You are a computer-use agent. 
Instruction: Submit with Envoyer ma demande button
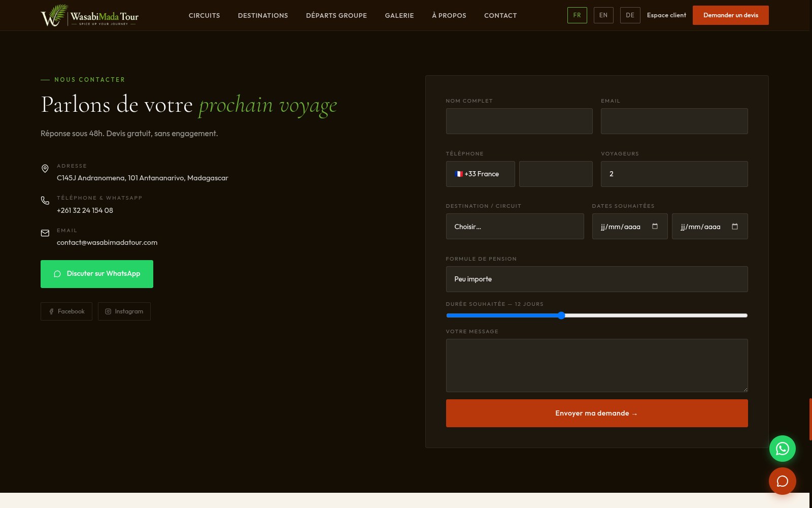tap(597, 413)
